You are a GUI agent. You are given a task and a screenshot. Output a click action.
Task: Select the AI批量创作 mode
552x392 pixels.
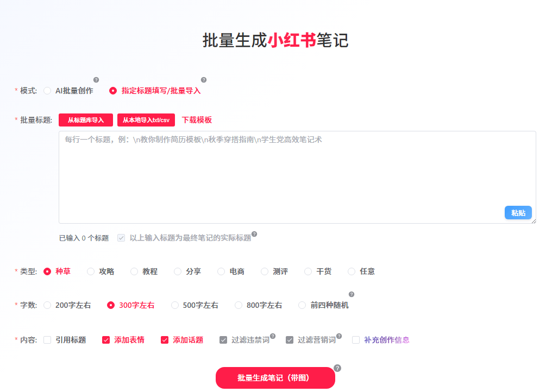point(47,91)
